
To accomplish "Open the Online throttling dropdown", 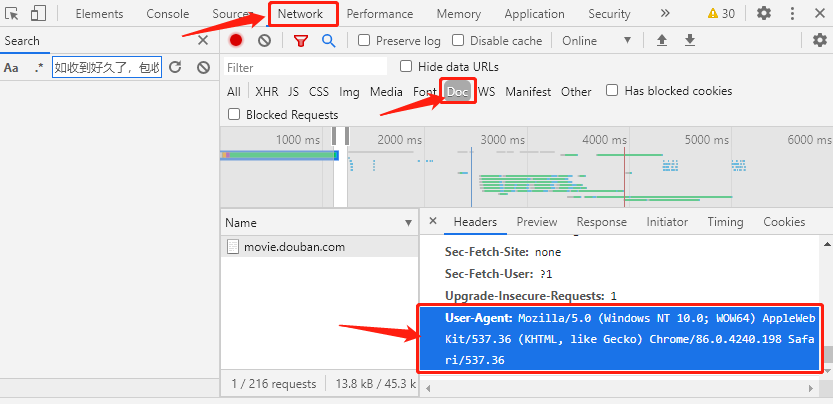I will pos(596,41).
